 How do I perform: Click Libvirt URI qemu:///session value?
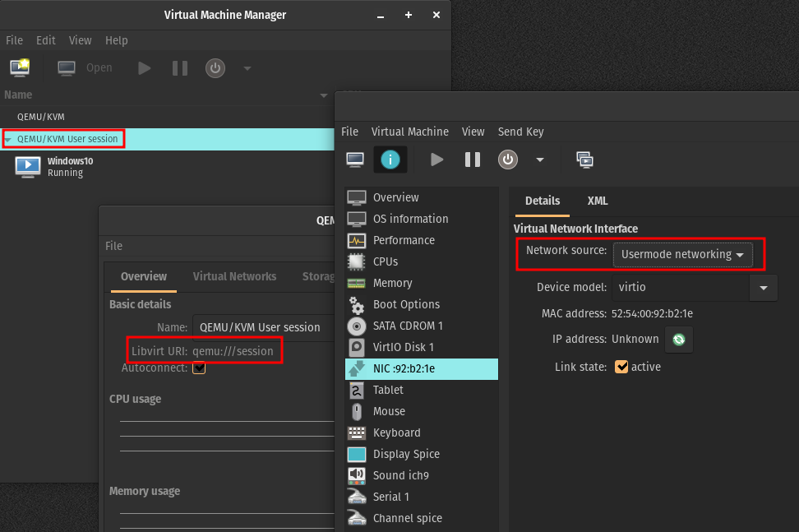tap(233, 351)
